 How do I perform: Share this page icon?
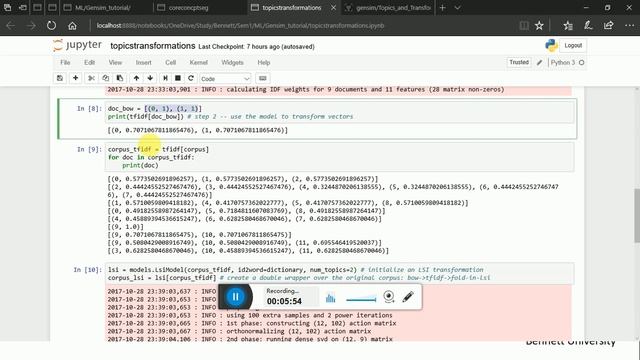609,26
